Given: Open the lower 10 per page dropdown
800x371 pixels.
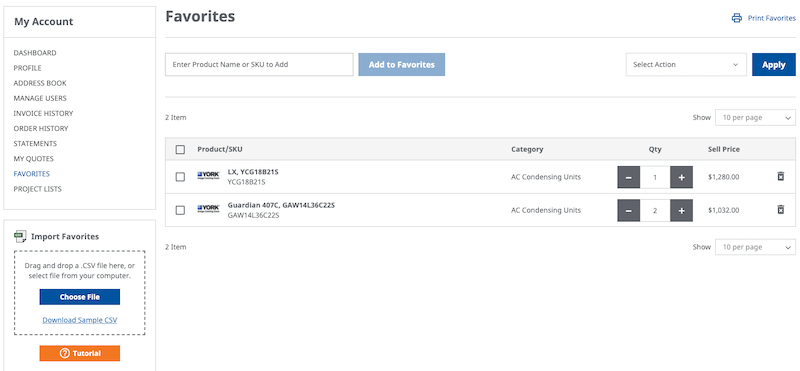Looking at the screenshot, I should [755, 247].
